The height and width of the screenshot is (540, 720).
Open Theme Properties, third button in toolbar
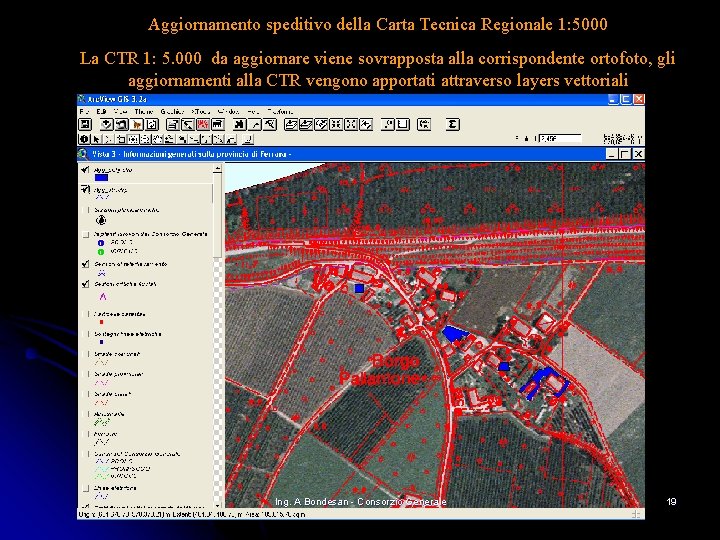[122, 124]
